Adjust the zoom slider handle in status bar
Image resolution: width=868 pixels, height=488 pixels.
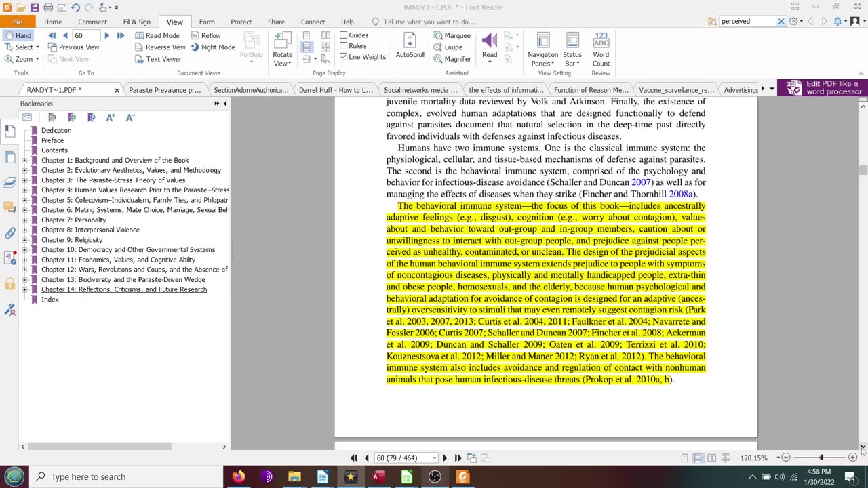pos(821,458)
